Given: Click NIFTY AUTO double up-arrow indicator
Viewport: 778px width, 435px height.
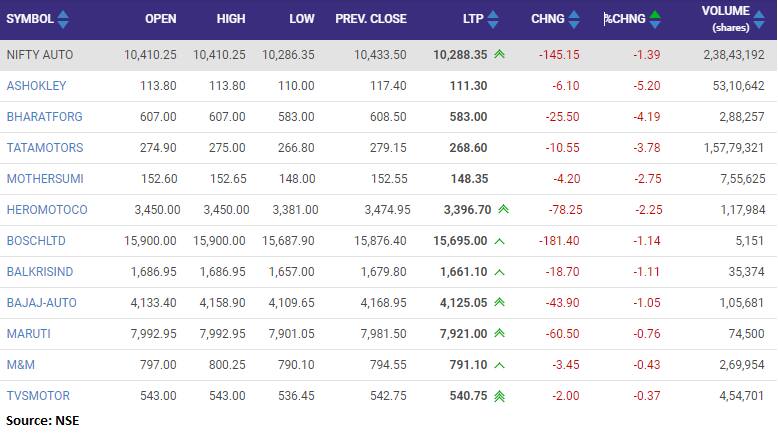Looking at the screenshot, I should [x=499, y=54].
